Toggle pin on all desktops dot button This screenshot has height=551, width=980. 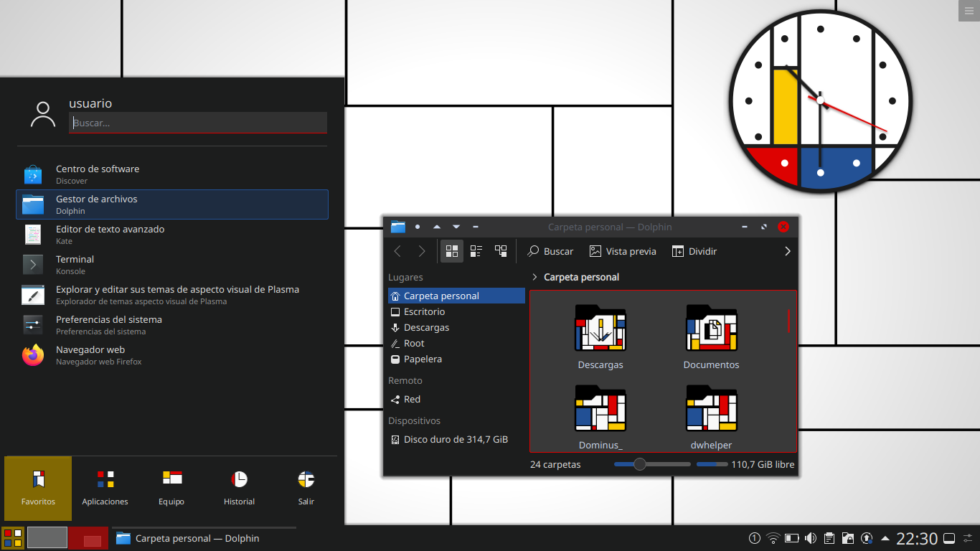coord(418,227)
